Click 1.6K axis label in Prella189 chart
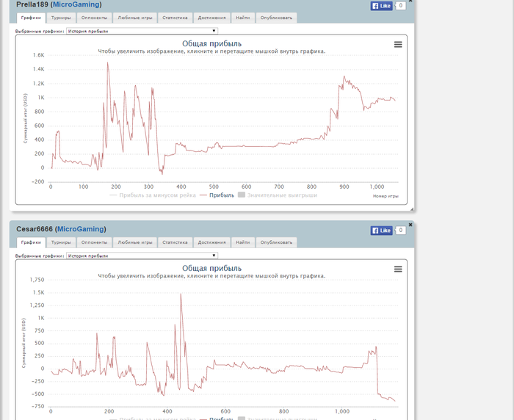This screenshot has height=420, width=514. [38, 55]
